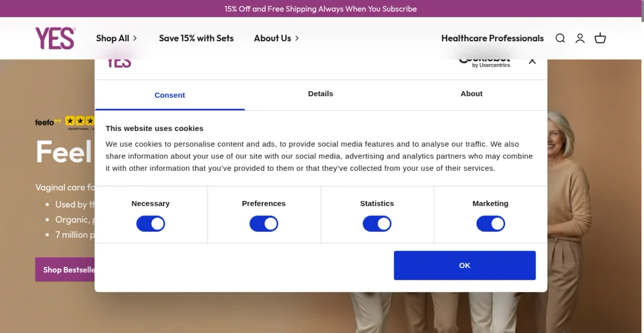Disable the Marketing cookies toggle
Screen dimensions: 644x333
tap(491, 224)
